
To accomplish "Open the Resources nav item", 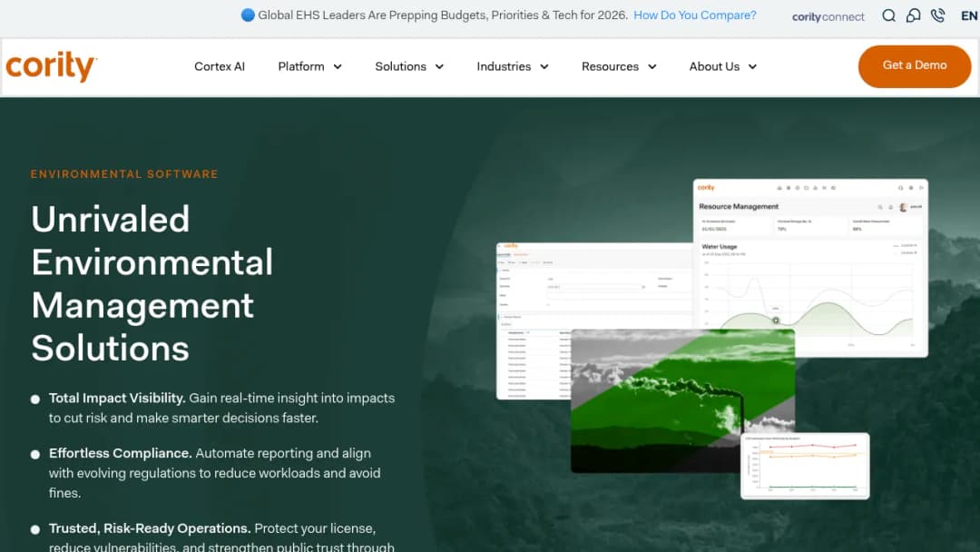I will [x=610, y=66].
